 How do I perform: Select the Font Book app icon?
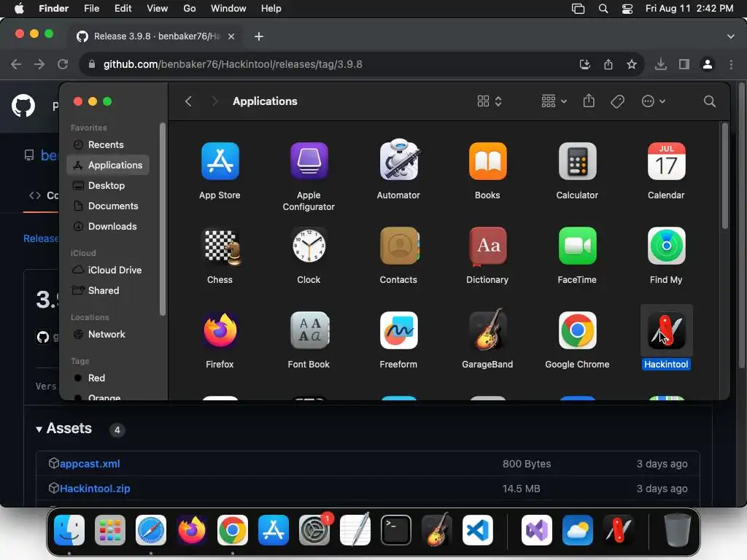click(309, 330)
